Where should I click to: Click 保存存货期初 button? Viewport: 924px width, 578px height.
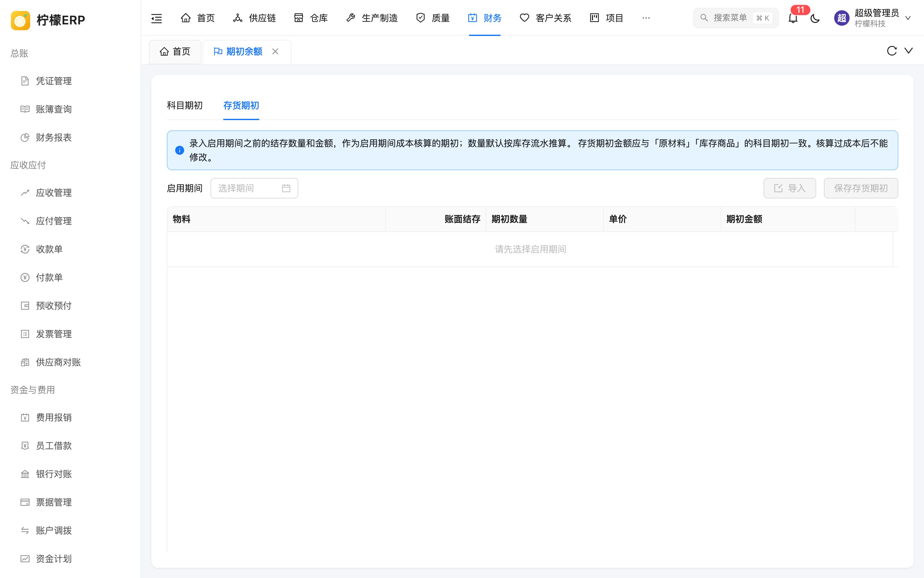[860, 188]
